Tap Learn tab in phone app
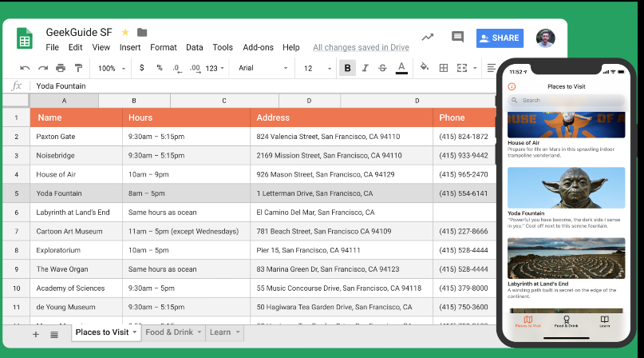The height and width of the screenshot is (358, 644). point(605,322)
